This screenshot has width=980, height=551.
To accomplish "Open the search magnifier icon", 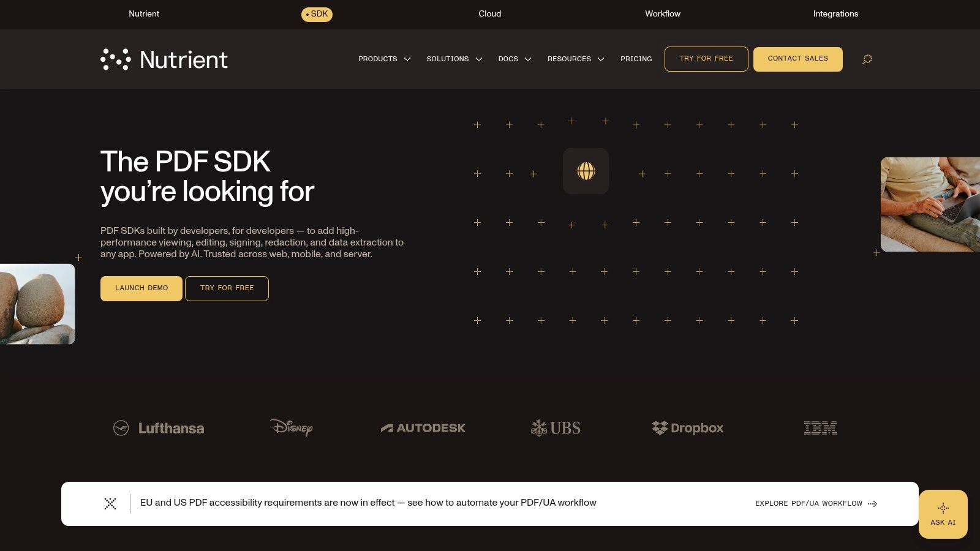I will 867,59.
